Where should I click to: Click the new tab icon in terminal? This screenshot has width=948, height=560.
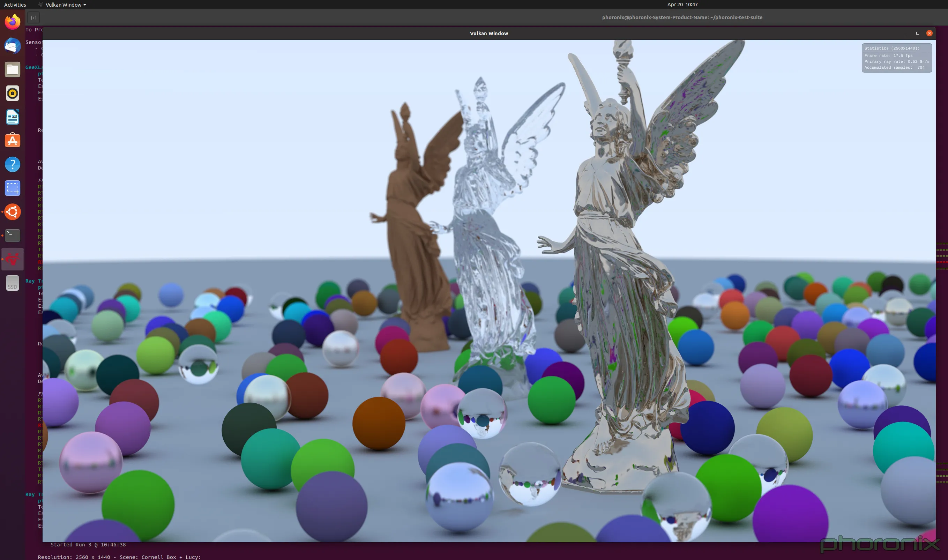coord(33,17)
